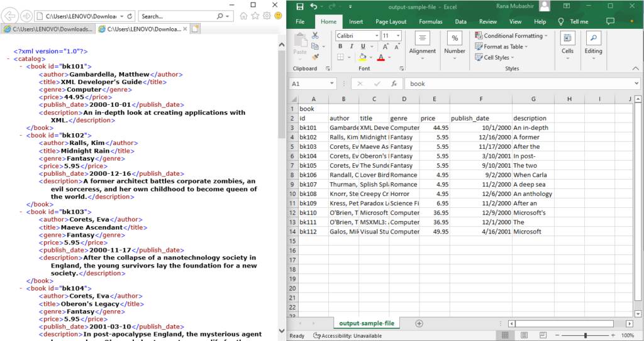Adjust the Excel zoom slider

(x=585, y=335)
